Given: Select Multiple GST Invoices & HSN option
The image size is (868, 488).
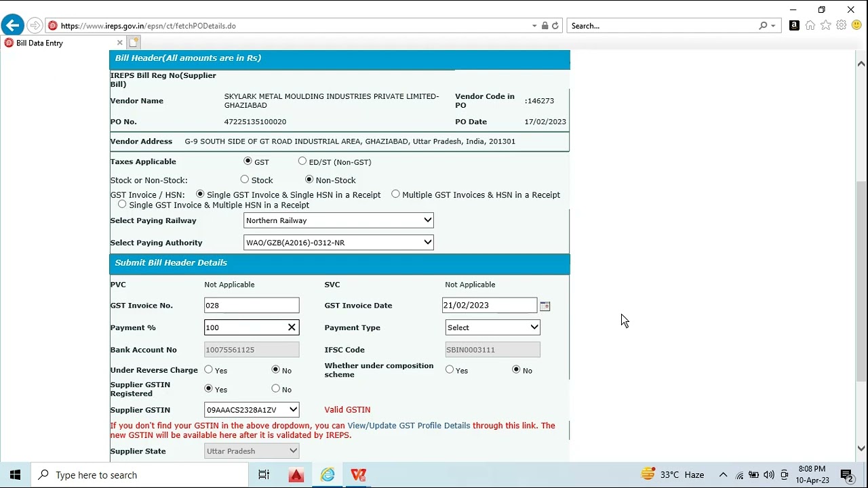Looking at the screenshot, I should [x=395, y=194].
